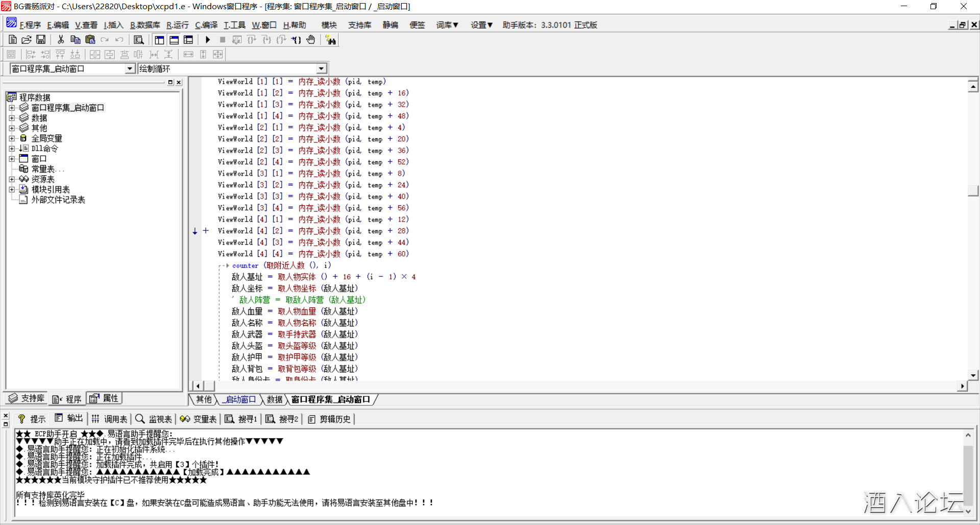Open the C.编译 menu
The image size is (980, 525).
(206, 25)
